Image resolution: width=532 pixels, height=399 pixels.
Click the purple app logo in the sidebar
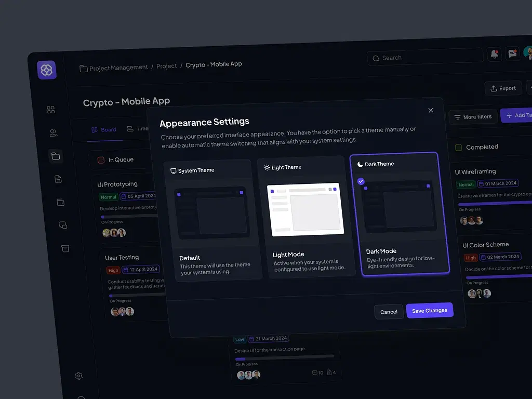click(46, 70)
